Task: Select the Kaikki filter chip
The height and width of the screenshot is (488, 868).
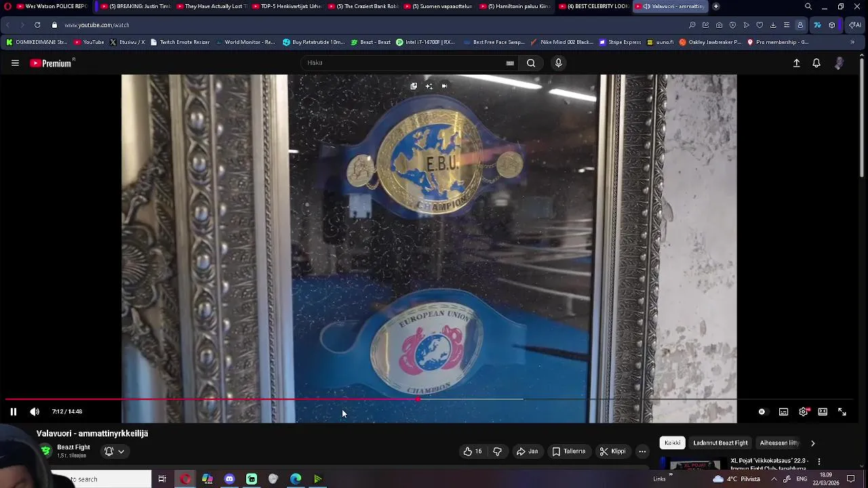Action: coord(673,443)
